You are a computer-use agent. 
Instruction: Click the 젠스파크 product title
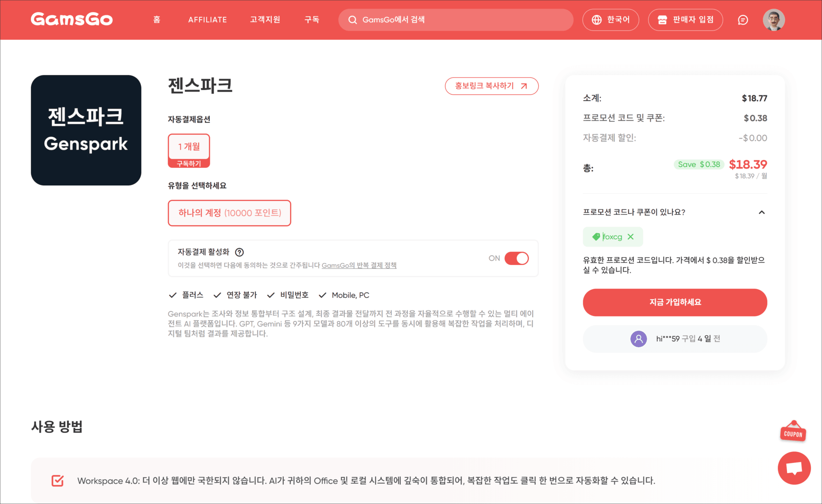[x=200, y=85]
